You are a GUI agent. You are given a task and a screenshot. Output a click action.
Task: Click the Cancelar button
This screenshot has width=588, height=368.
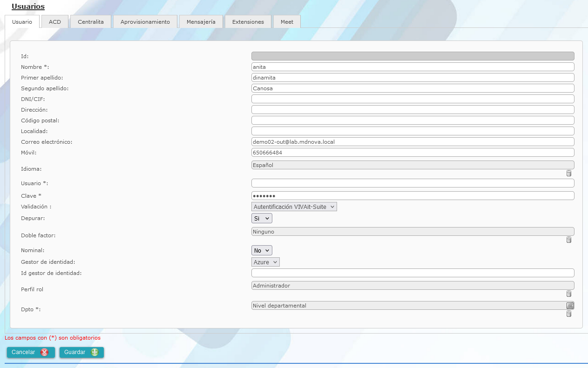(x=31, y=352)
